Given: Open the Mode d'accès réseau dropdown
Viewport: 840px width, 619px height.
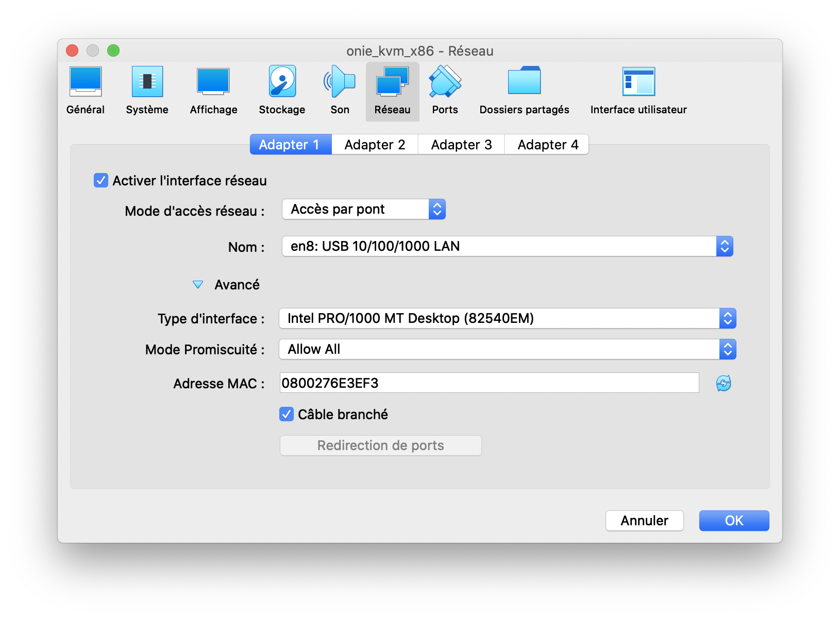Looking at the screenshot, I should [364, 210].
